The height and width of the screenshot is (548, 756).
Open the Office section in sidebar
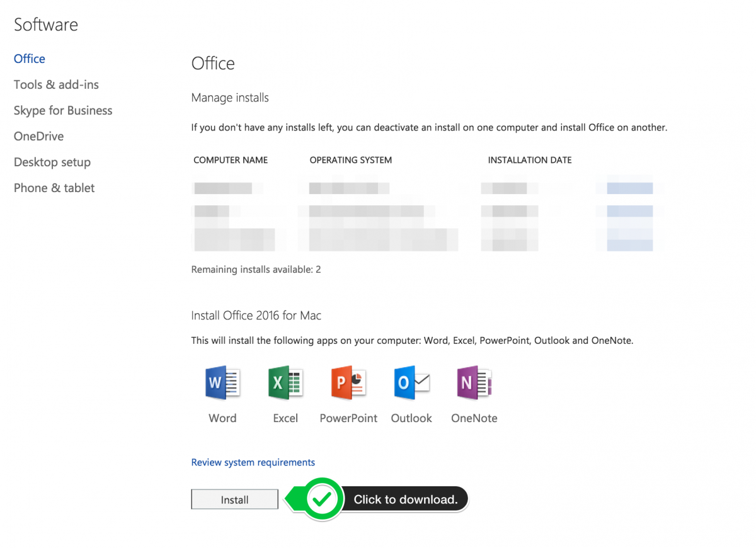coord(29,59)
